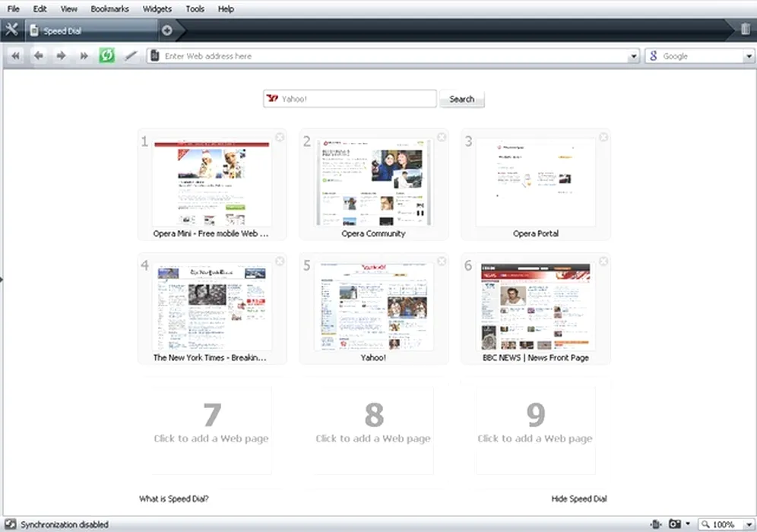Open the Edit menu

click(x=40, y=8)
